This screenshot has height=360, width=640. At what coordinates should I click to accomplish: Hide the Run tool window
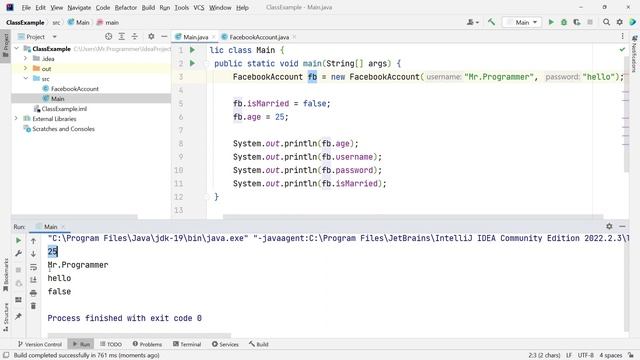click(622, 226)
